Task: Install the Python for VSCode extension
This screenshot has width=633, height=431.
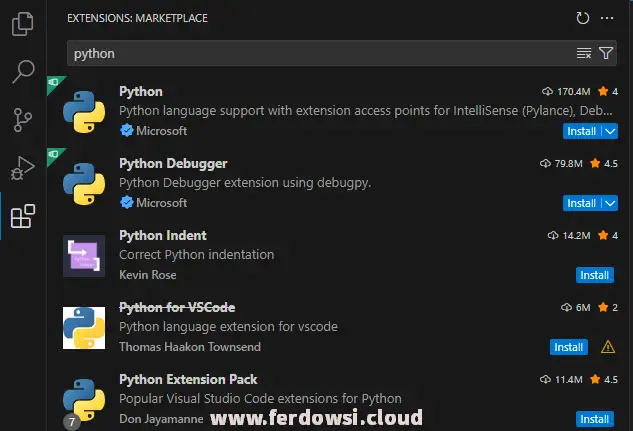Action: (x=568, y=347)
